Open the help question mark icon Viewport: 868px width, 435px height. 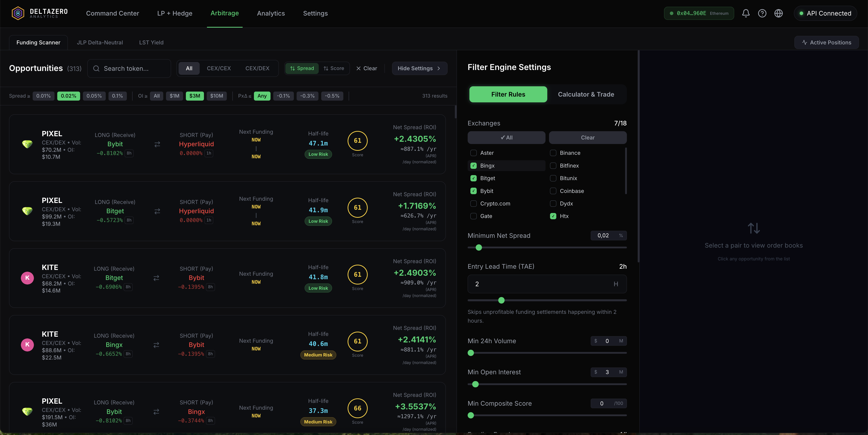point(762,13)
